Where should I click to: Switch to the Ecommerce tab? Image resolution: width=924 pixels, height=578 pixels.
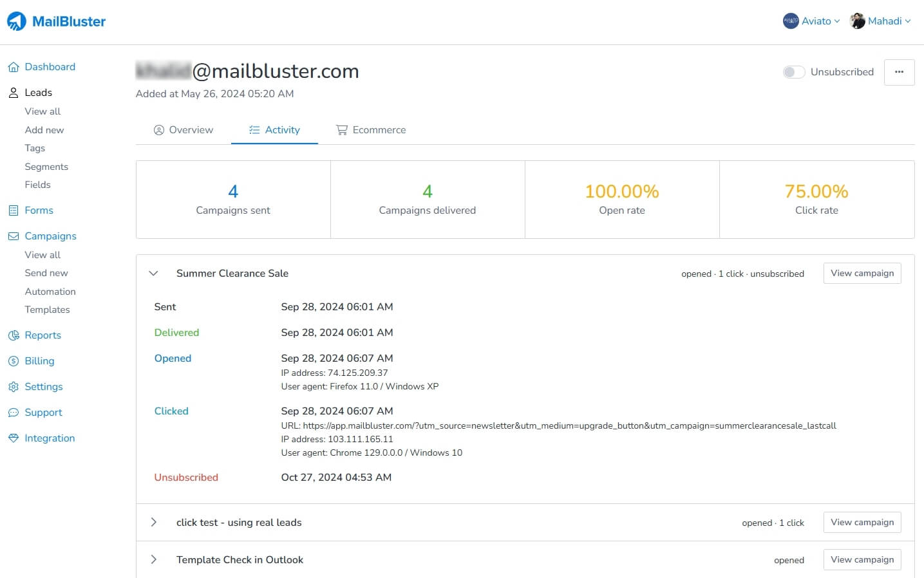371,129
